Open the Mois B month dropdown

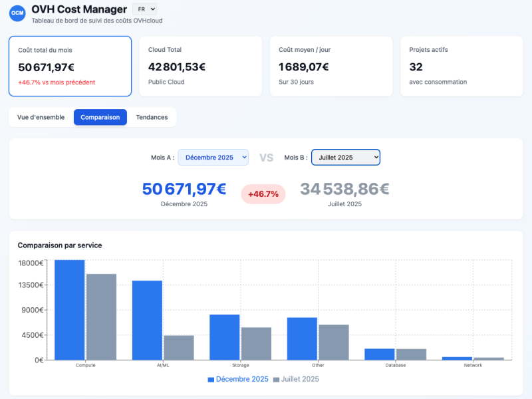coord(346,157)
